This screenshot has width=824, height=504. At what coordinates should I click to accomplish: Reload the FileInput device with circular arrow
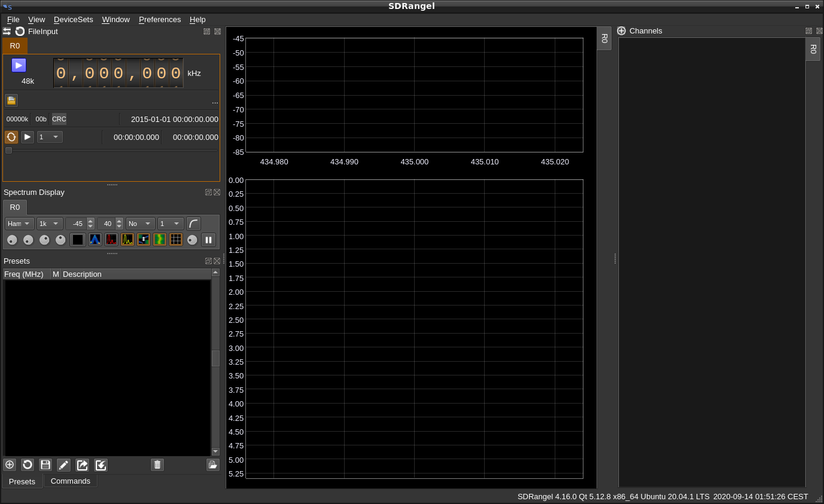pos(20,31)
